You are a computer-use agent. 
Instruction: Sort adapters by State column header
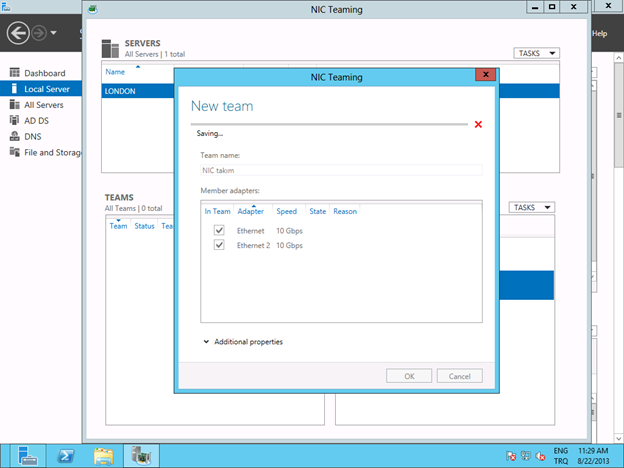click(x=318, y=211)
